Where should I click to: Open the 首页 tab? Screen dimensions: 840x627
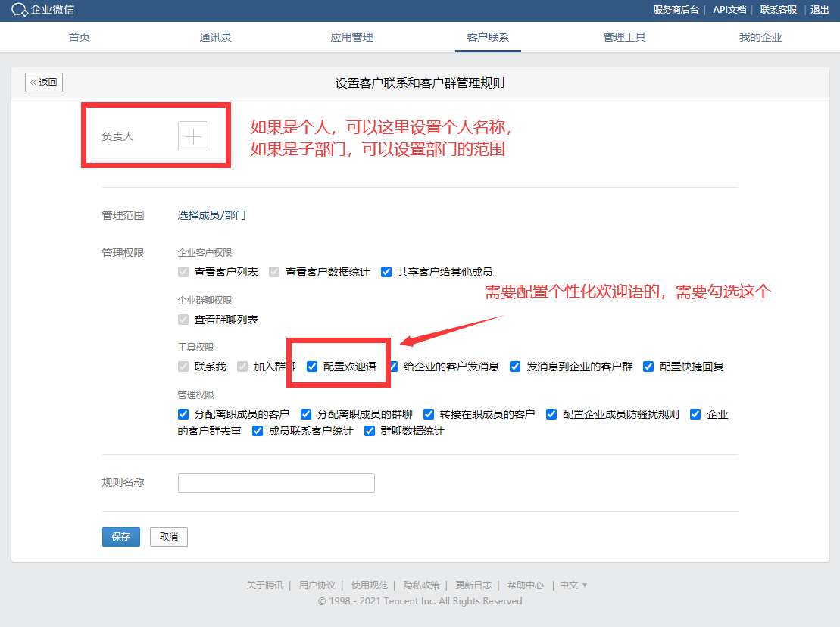point(80,37)
